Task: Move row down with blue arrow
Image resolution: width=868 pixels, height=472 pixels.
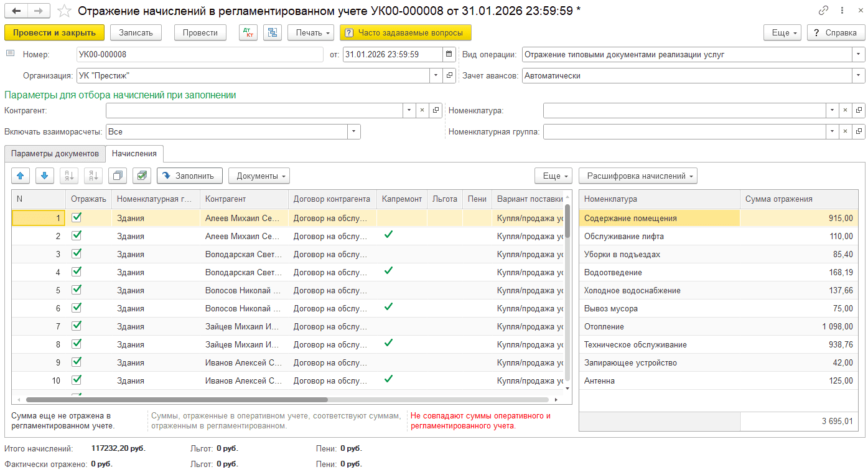Action: (x=44, y=176)
